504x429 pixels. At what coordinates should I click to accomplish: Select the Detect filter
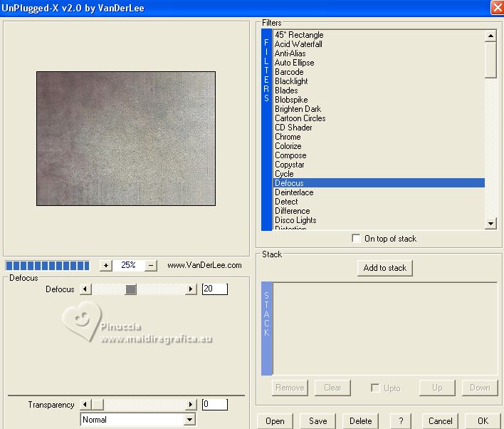pyautogui.click(x=379, y=202)
